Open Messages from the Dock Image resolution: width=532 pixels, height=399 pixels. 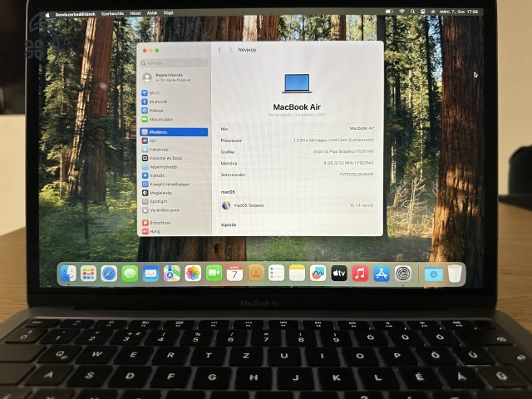coord(130,273)
